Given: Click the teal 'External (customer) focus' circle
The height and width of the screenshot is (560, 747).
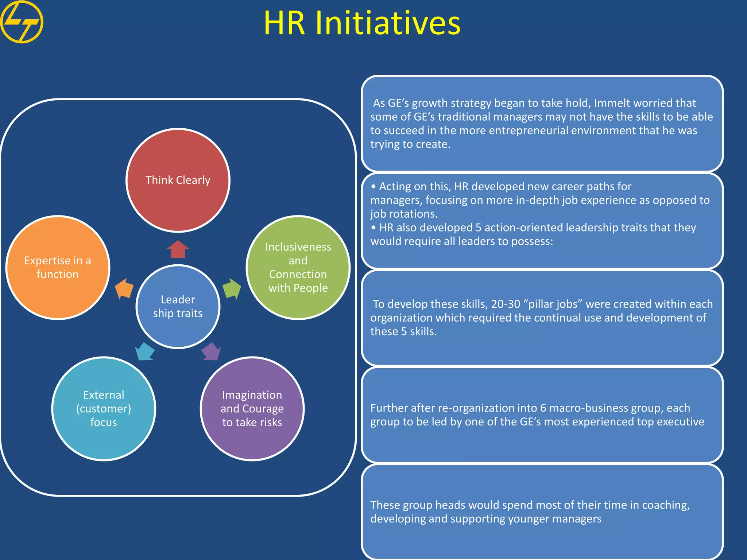Looking at the screenshot, I should click(x=104, y=409).
